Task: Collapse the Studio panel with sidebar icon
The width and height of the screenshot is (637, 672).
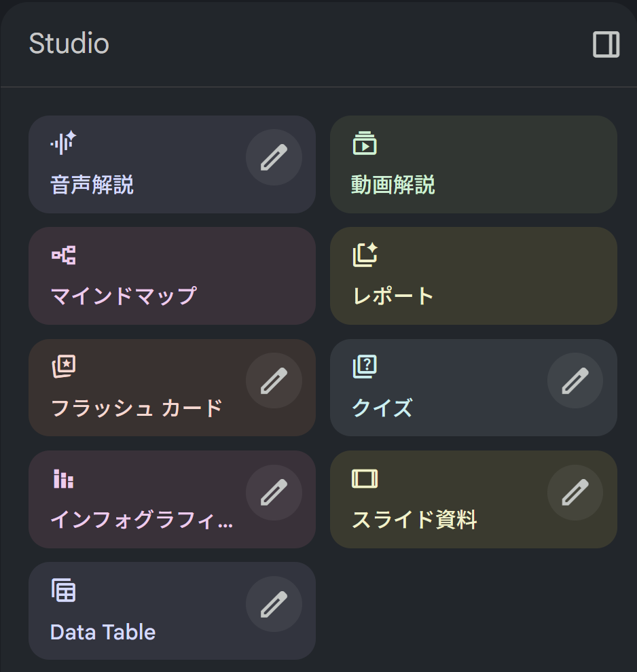Action: click(x=606, y=45)
